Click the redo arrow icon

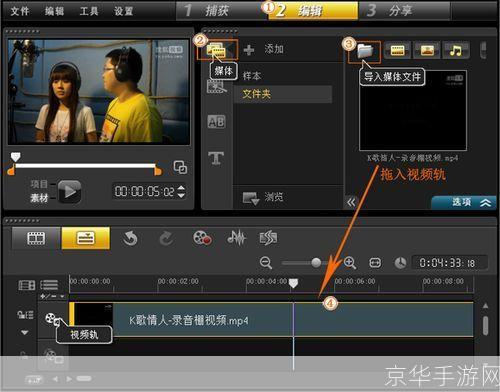point(166,238)
